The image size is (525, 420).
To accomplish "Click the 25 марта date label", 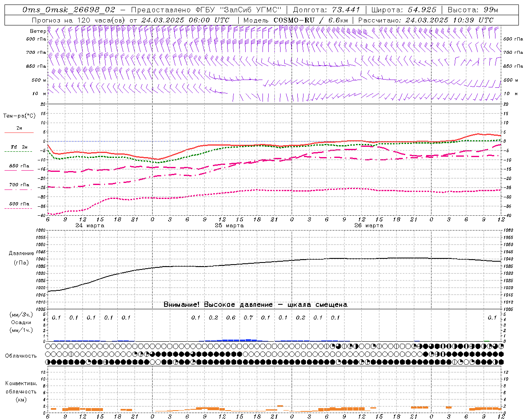I will pos(229,226).
